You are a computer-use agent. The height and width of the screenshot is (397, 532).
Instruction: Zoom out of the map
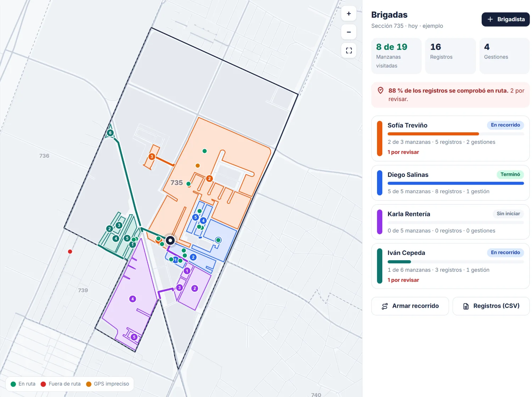pos(349,32)
